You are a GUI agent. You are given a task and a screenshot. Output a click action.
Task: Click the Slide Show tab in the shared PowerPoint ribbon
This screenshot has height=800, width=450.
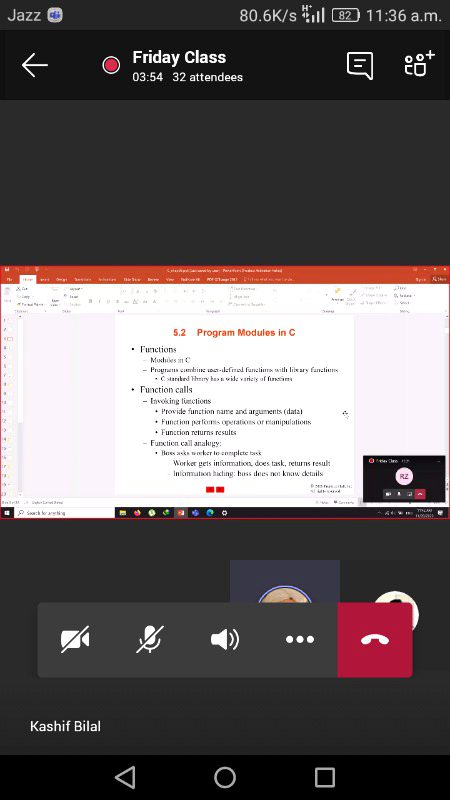(132, 280)
